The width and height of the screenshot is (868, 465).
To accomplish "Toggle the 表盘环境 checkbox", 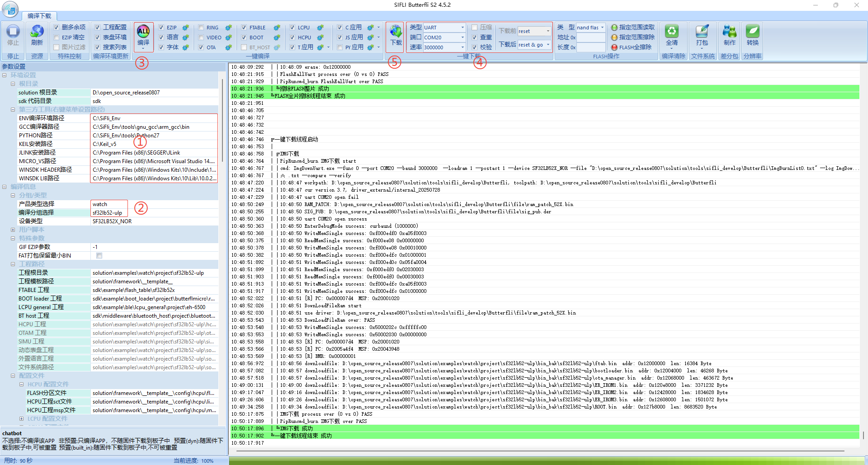I will [97, 38].
